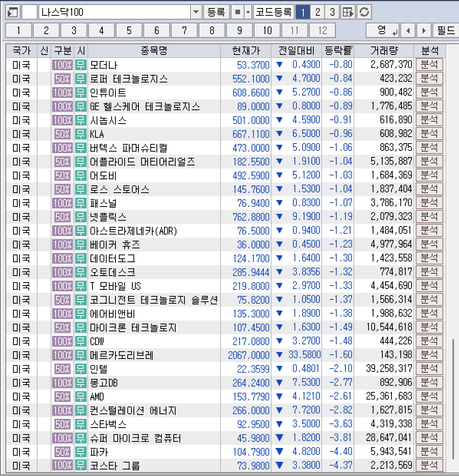The height and width of the screenshot is (476, 459).
Task: Click the 100% badge in 패스널 row
Action: (x=62, y=203)
